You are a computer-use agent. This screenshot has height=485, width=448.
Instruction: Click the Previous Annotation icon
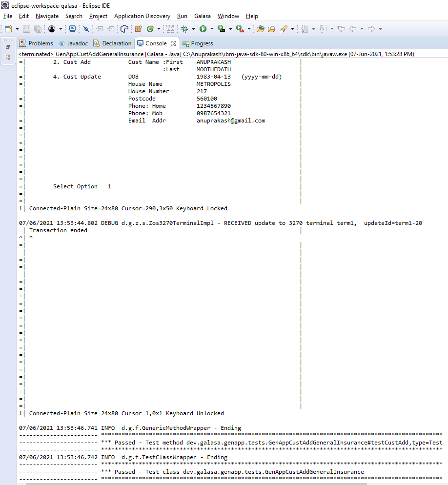point(323,29)
